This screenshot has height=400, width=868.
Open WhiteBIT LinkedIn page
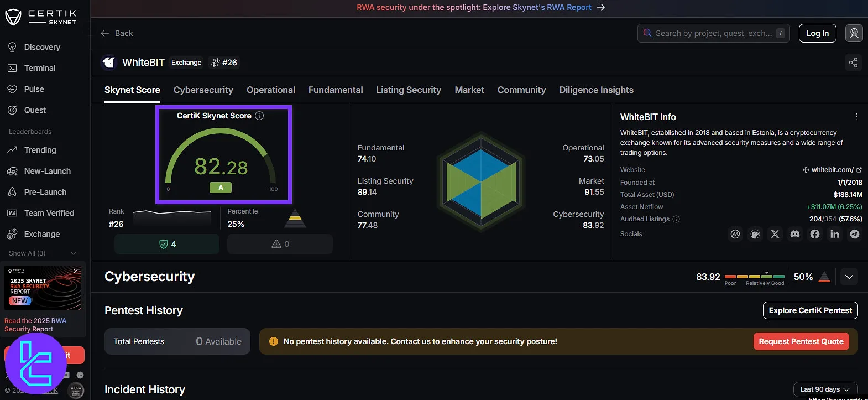834,234
